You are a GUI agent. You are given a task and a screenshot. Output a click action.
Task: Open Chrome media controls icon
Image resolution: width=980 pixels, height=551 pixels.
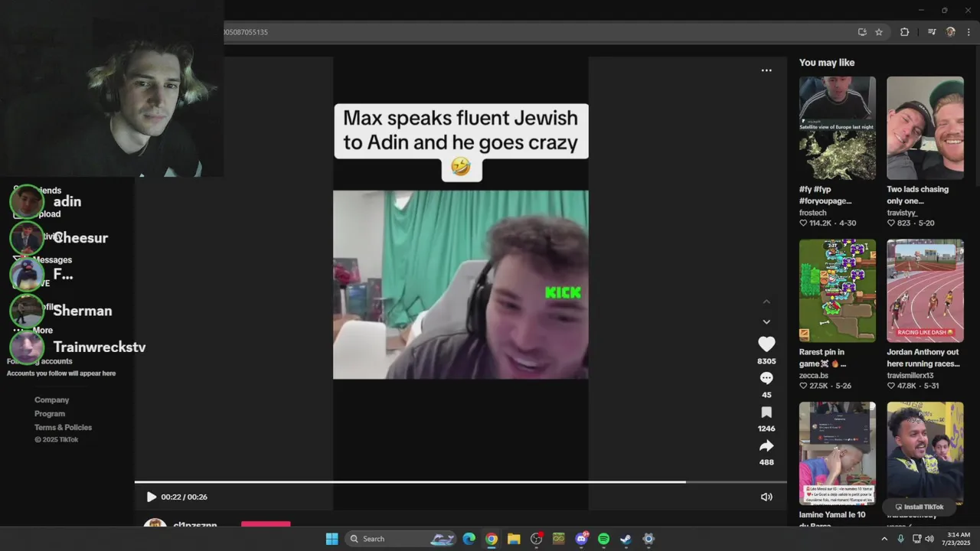(932, 32)
